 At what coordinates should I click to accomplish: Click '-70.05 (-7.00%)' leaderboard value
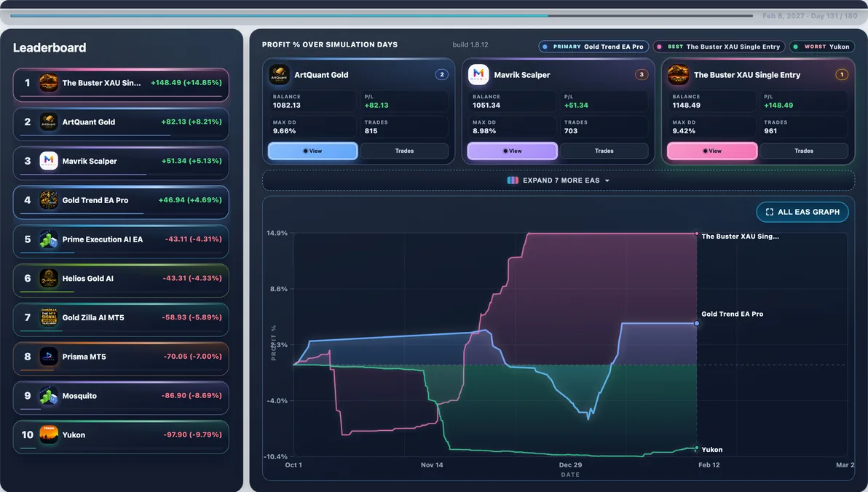[193, 357]
